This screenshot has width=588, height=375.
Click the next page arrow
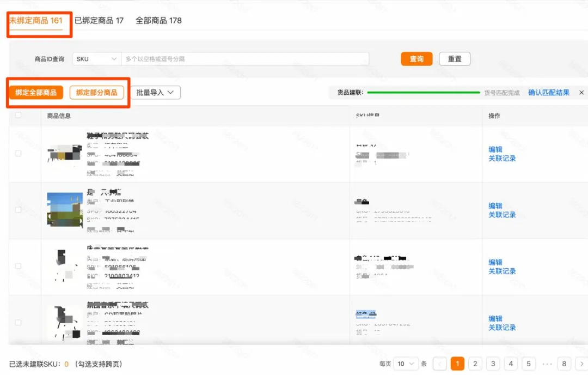coord(581,364)
